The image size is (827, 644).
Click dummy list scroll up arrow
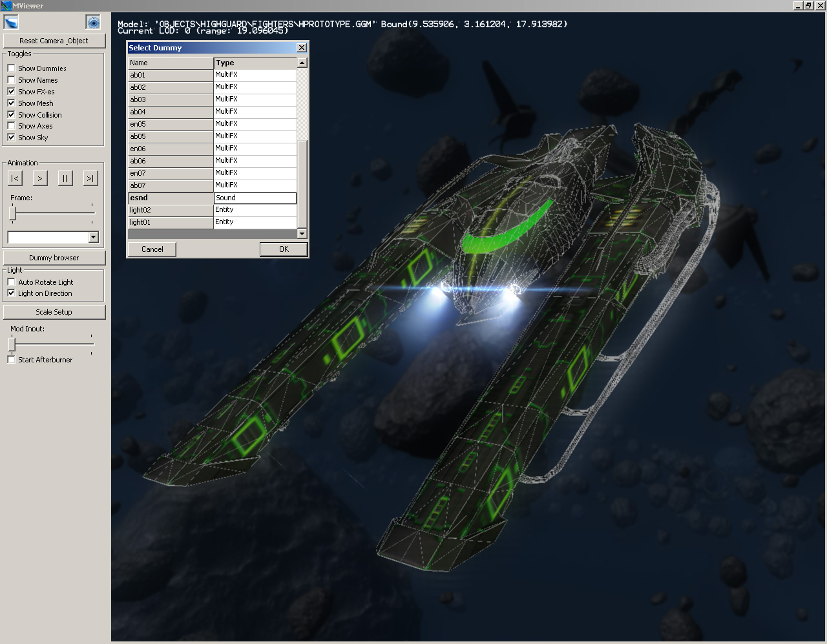pyautogui.click(x=302, y=63)
